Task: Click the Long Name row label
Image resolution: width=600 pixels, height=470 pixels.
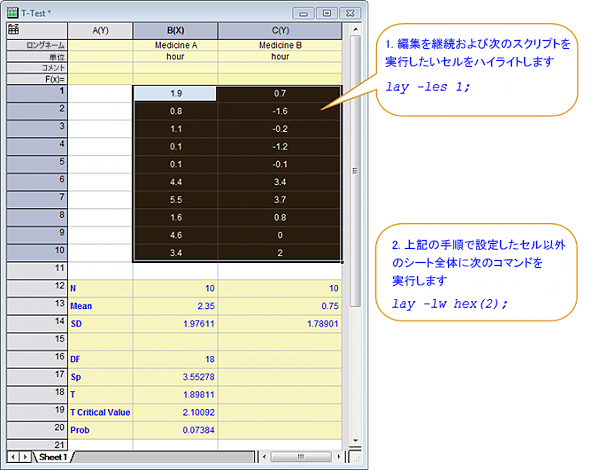Action: pos(37,45)
